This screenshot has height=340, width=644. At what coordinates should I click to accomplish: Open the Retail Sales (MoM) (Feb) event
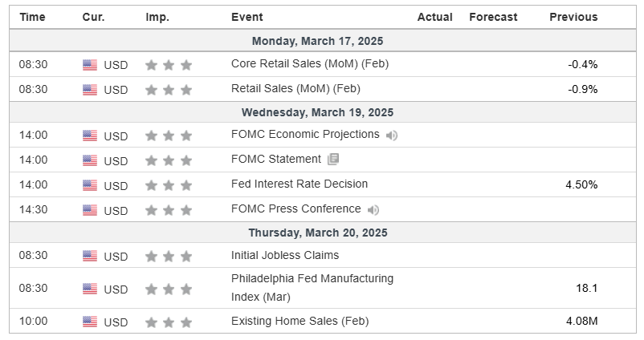click(296, 88)
